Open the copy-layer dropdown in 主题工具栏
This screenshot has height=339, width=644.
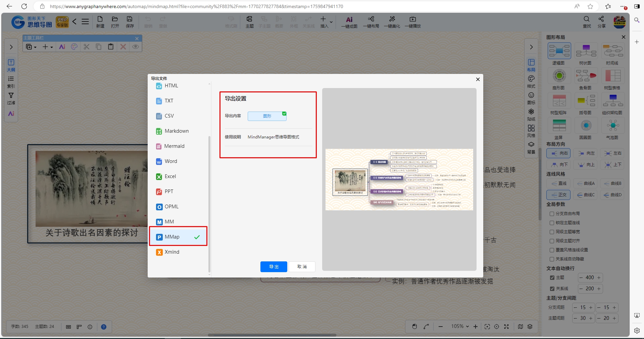coord(31,47)
